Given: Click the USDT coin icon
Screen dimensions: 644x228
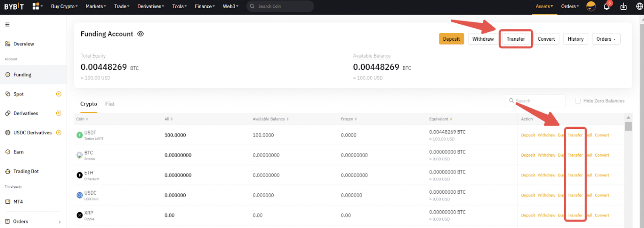Looking at the screenshot, I should 80,135.
